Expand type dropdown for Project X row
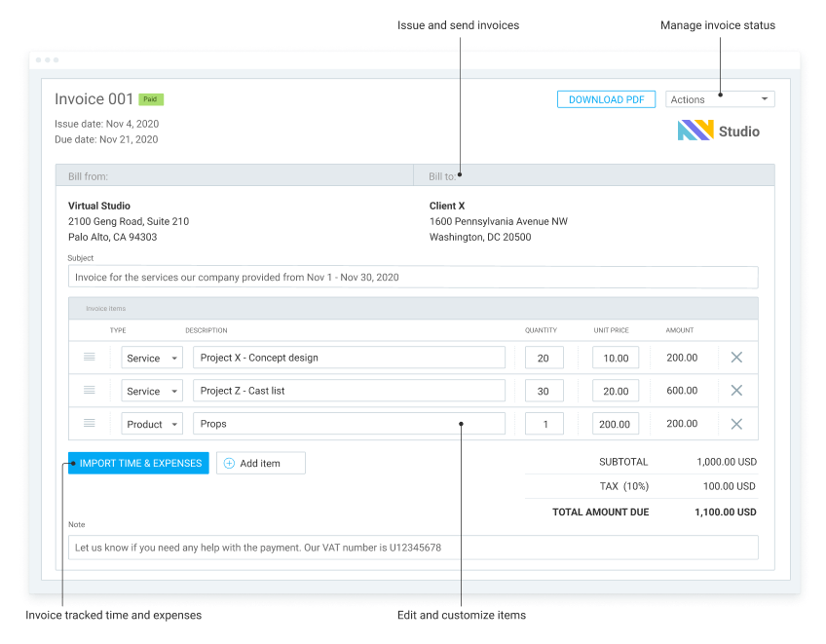826x644 pixels. (x=152, y=358)
